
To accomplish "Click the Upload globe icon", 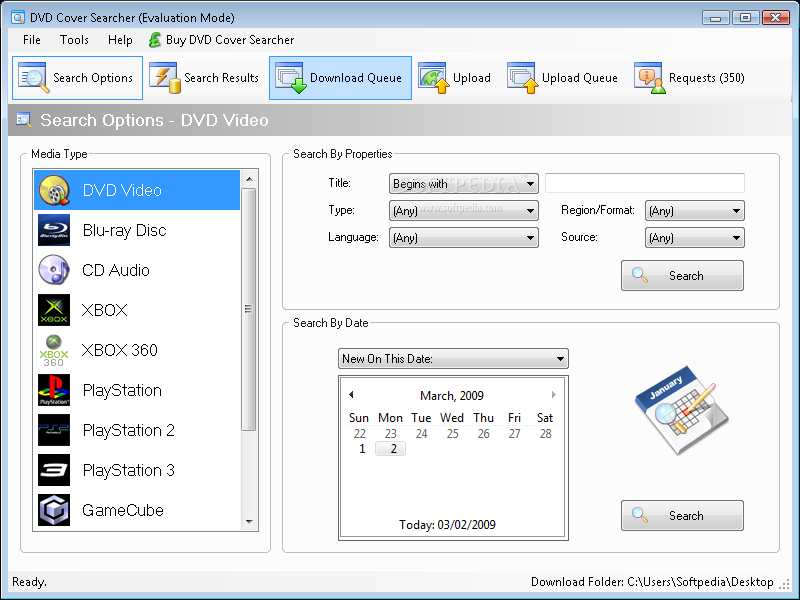I will pos(434,78).
